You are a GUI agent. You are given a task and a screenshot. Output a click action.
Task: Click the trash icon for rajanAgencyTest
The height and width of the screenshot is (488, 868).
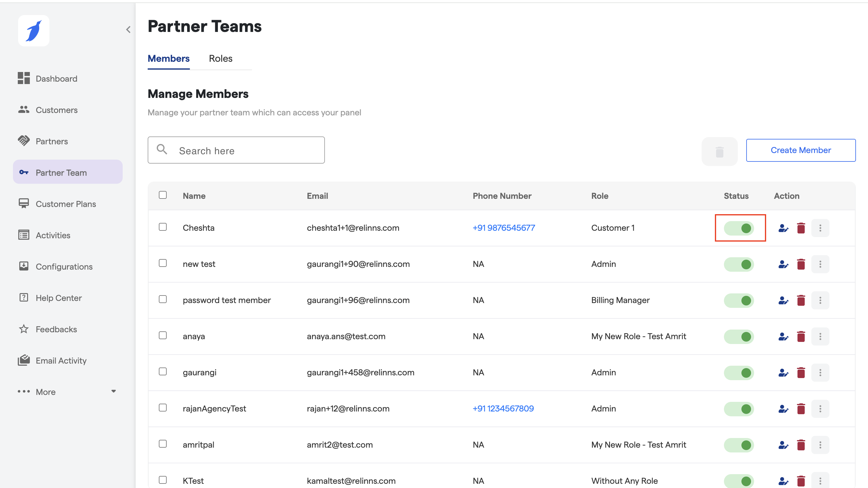point(801,408)
